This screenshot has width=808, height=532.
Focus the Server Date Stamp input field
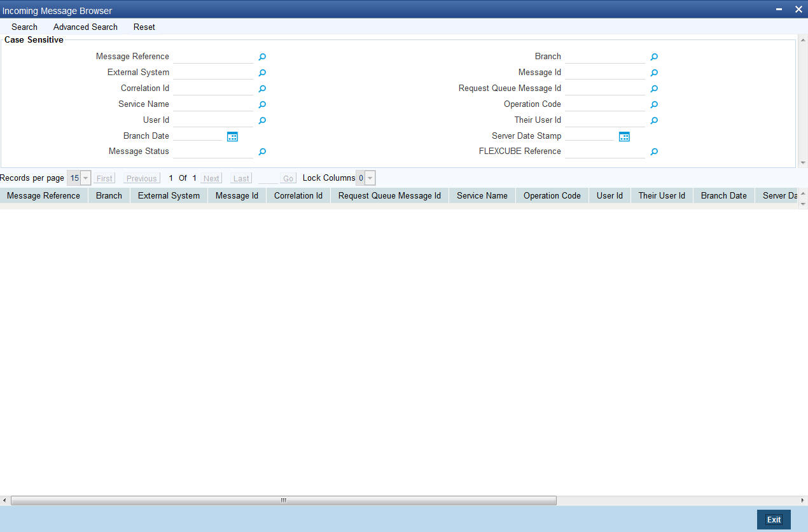pos(590,136)
